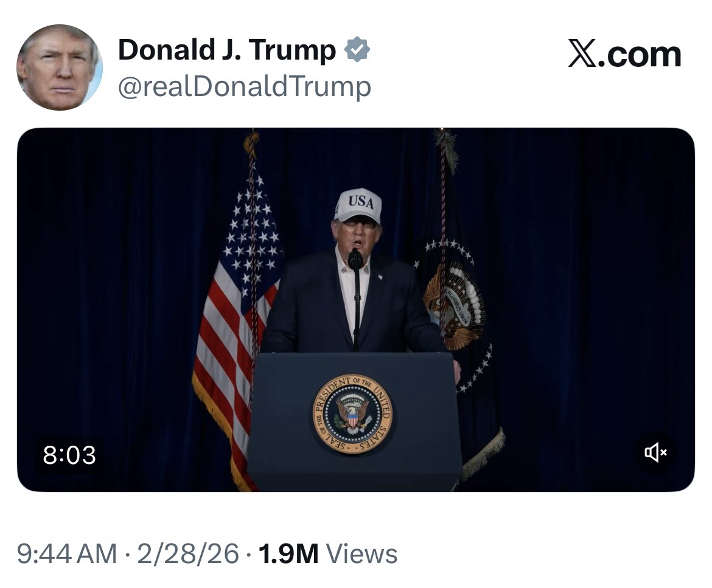Image resolution: width=712 pixels, height=588 pixels.
Task: Click the X logo glyph in the corner
Action: [x=583, y=54]
